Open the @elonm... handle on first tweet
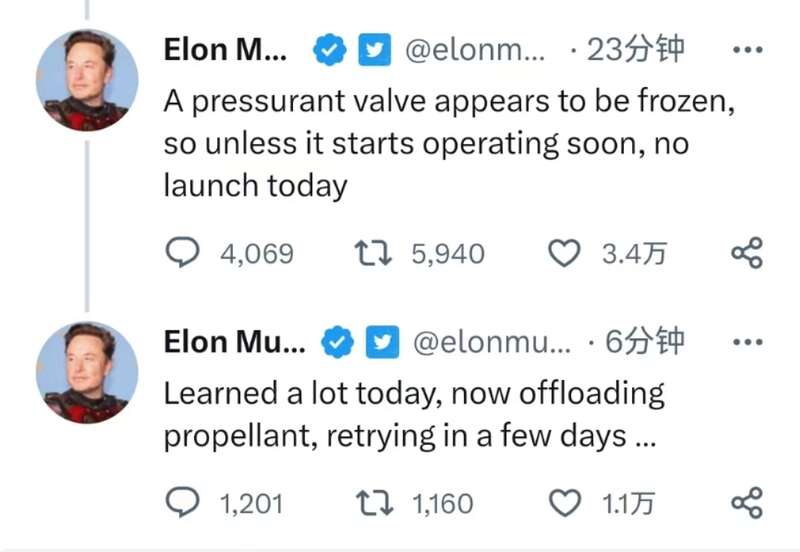This screenshot has width=800, height=552. tap(475, 50)
